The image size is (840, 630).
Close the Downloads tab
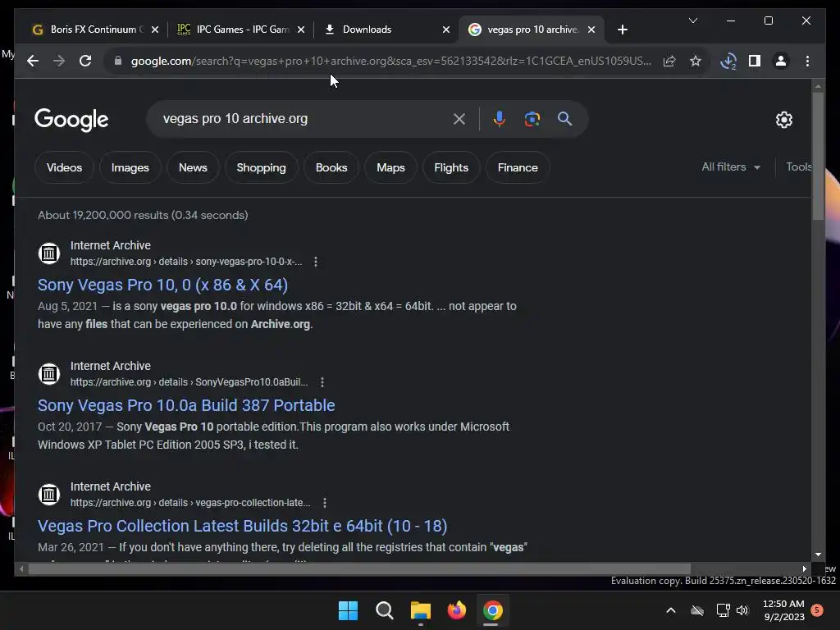point(445,30)
